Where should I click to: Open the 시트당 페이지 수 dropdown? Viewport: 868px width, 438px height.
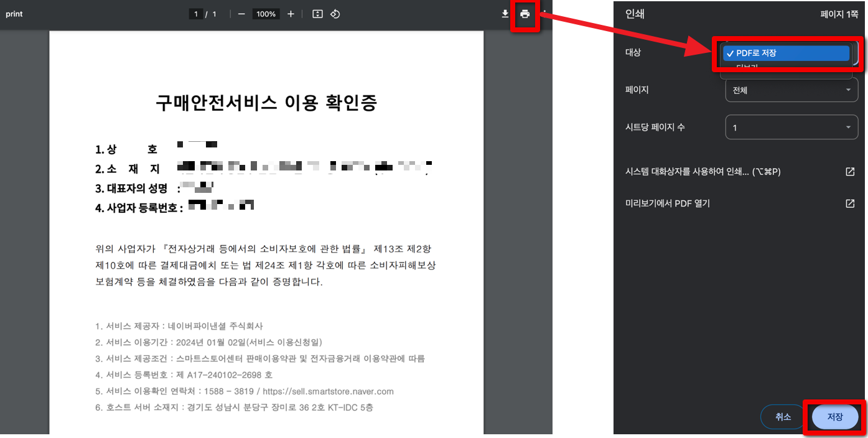click(791, 128)
